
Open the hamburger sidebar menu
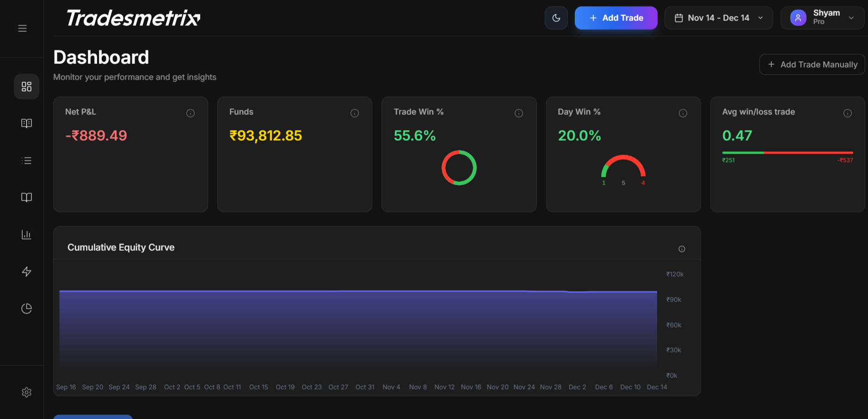[22, 29]
